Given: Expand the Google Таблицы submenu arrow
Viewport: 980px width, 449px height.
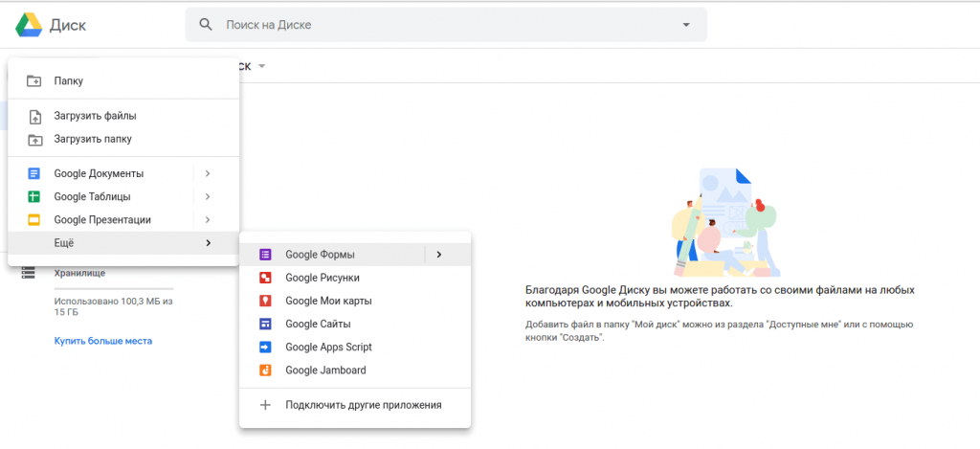Looking at the screenshot, I should [x=208, y=197].
